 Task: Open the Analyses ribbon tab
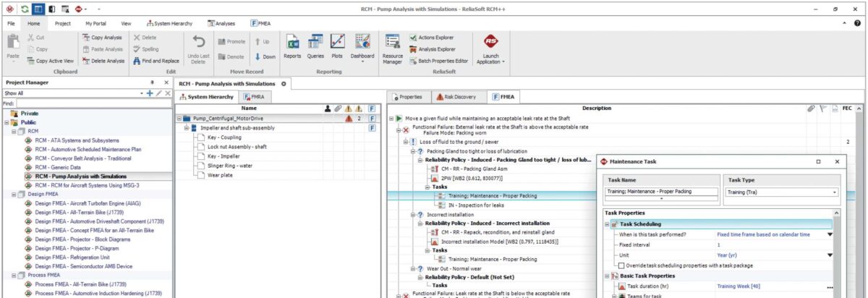(x=221, y=23)
